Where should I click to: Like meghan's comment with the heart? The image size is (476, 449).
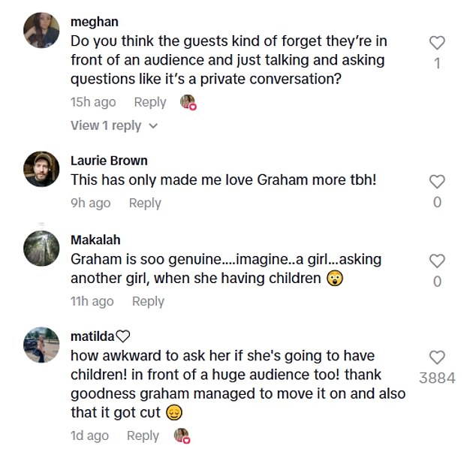[437, 44]
